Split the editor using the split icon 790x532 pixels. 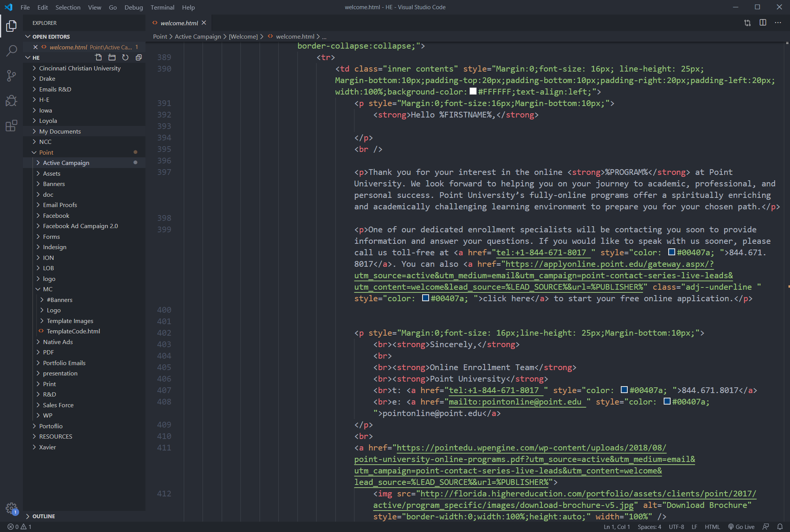[762, 23]
